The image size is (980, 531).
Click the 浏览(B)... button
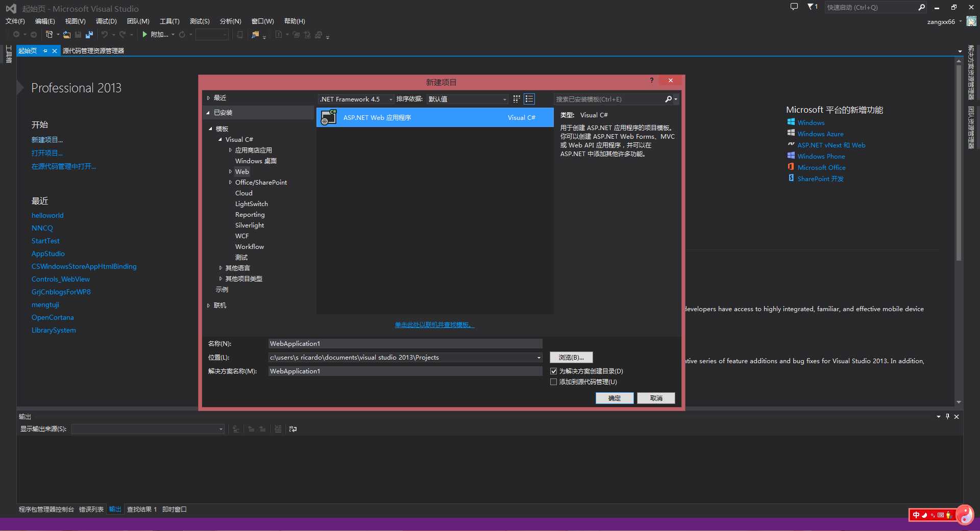[571, 358]
